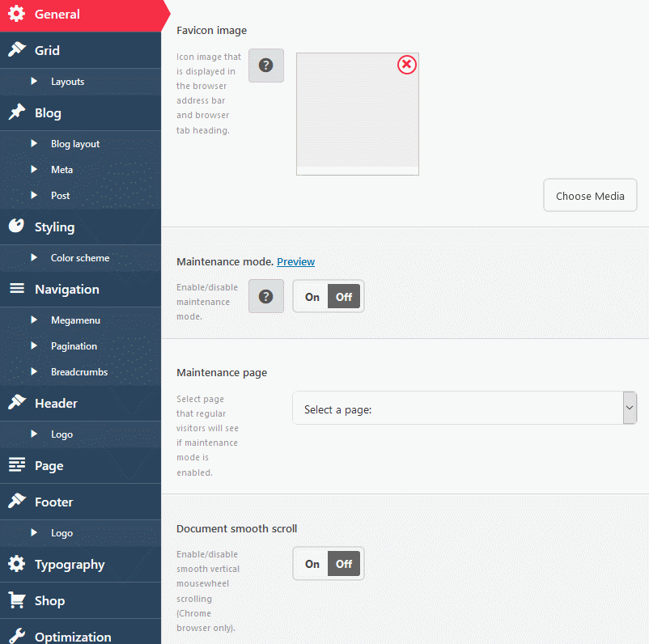Open the Optimization settings section
Image resolution: width=649 pixels, height=644 pixels.
click(x=81, y=632)
